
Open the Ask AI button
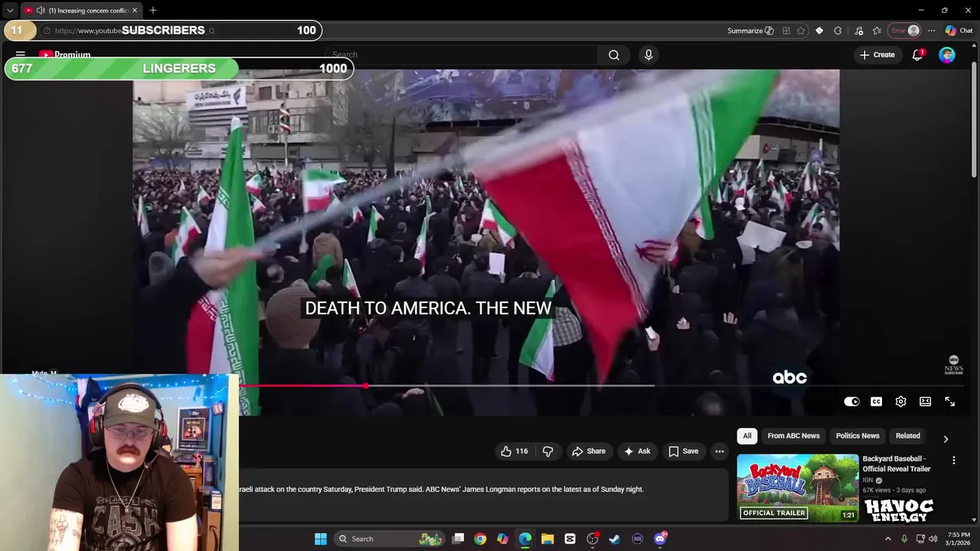(637, 452)
